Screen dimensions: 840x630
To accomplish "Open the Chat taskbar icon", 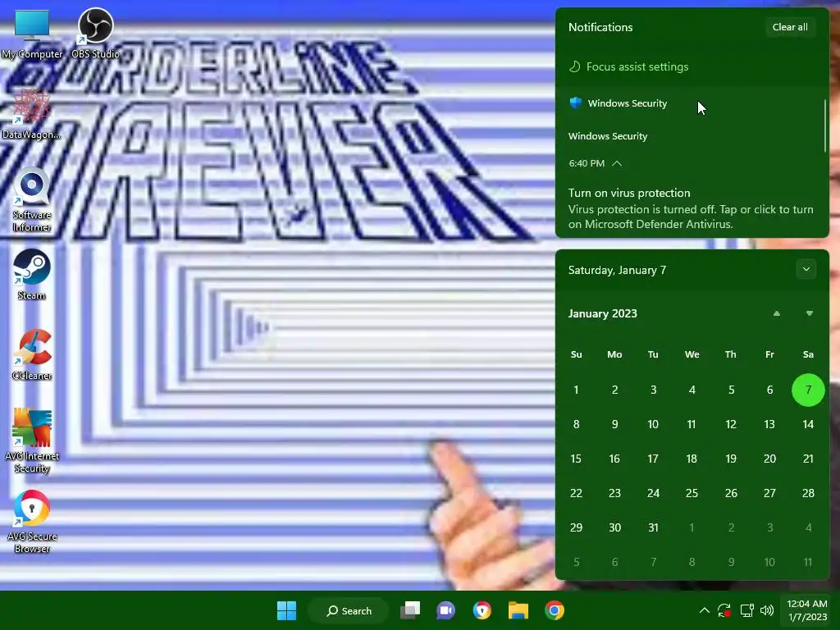I will [445, 610].
